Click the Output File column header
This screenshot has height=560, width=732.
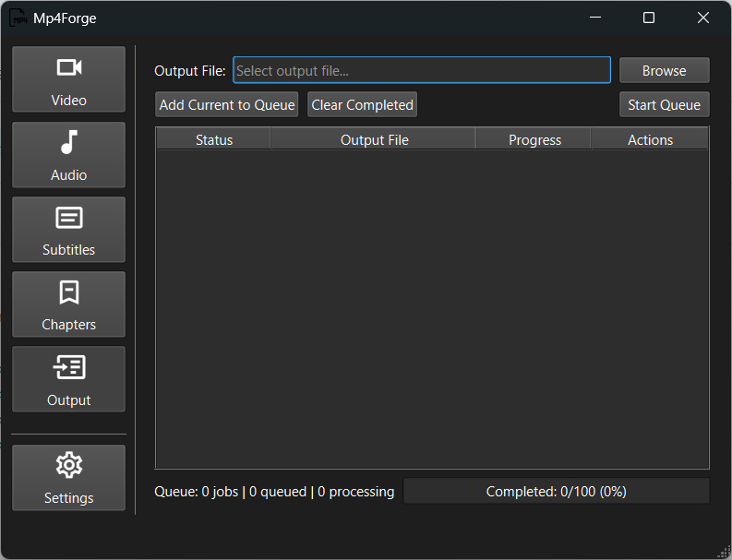pos(374,140)
